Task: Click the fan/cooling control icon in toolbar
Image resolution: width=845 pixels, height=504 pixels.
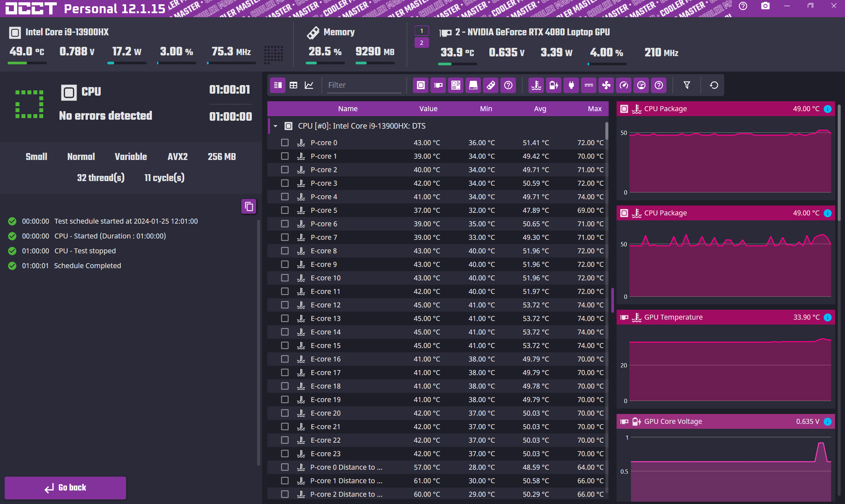Action: coord(606,84)
